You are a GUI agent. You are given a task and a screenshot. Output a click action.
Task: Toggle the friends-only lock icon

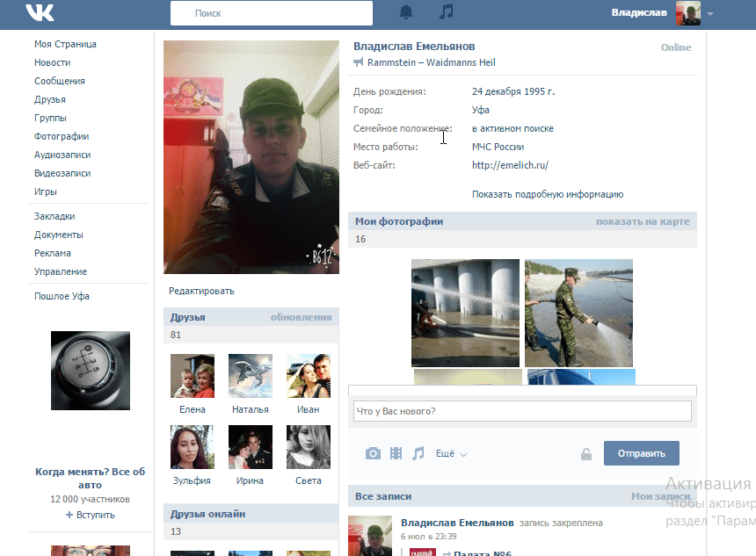tap(585, 454)
